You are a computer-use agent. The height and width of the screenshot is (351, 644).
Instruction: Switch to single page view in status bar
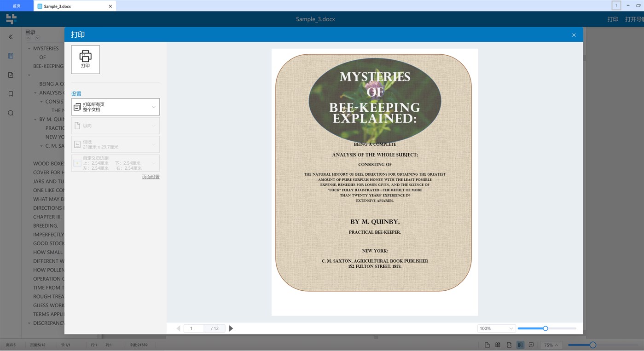click(487, 345)
